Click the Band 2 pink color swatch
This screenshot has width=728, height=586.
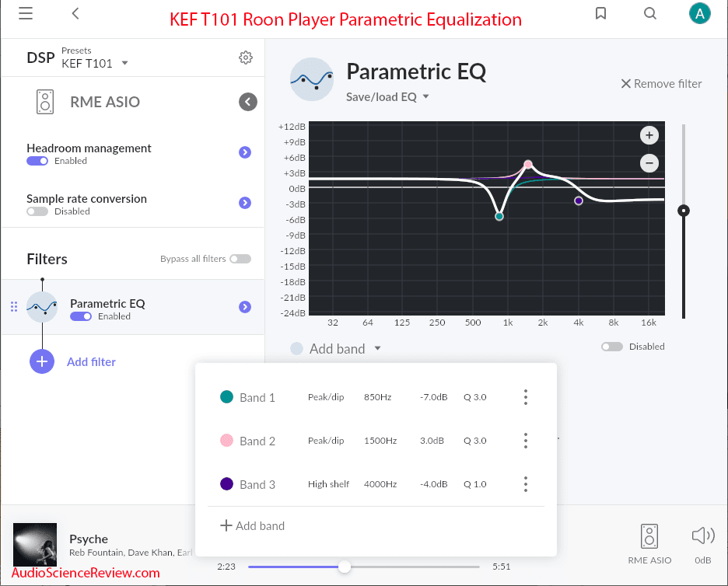pyautogui.click(x=226, y=441)
